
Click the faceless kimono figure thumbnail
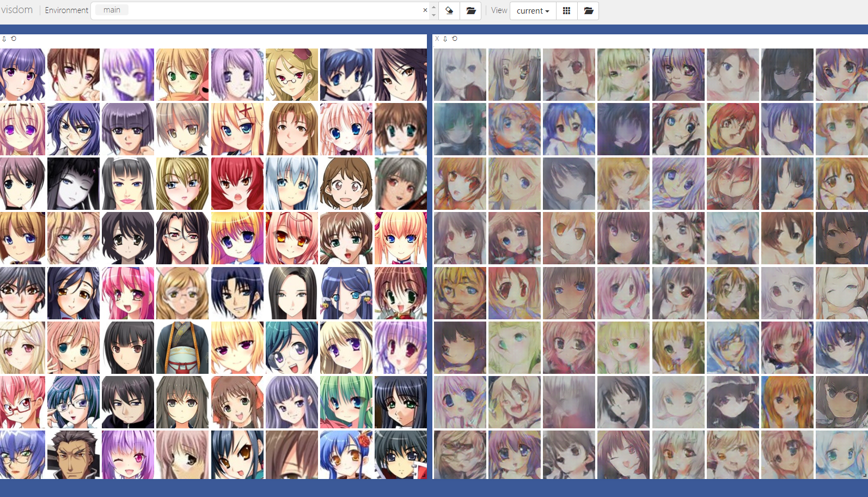point(182,348)
